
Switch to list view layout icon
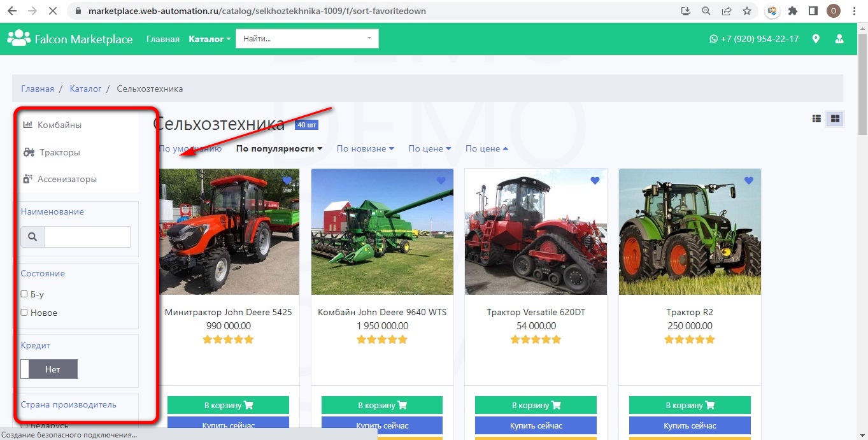(x=816, y=118)
